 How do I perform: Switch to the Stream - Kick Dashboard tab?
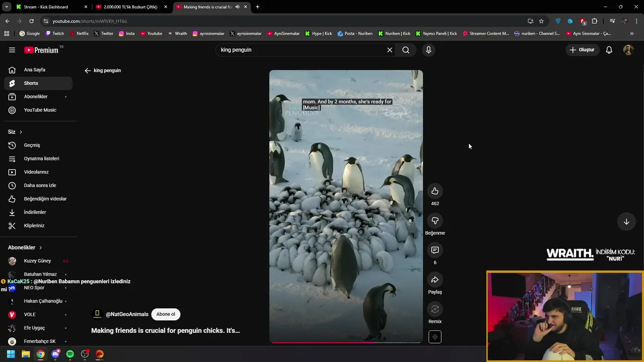50,7
